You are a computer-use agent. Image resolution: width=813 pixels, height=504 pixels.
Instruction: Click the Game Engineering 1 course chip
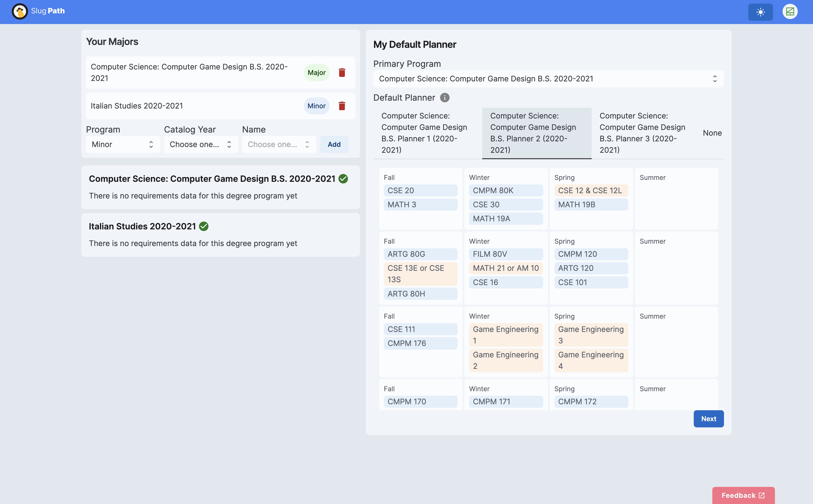tap(505, 335)
